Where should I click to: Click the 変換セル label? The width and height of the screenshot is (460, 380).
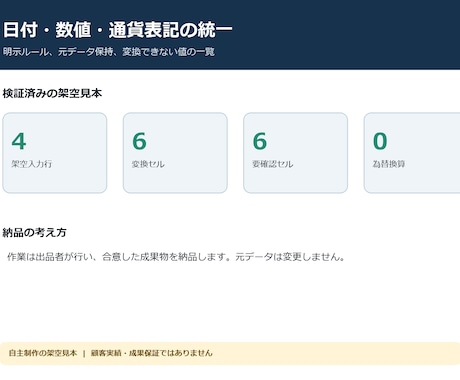tap(148, 164)
